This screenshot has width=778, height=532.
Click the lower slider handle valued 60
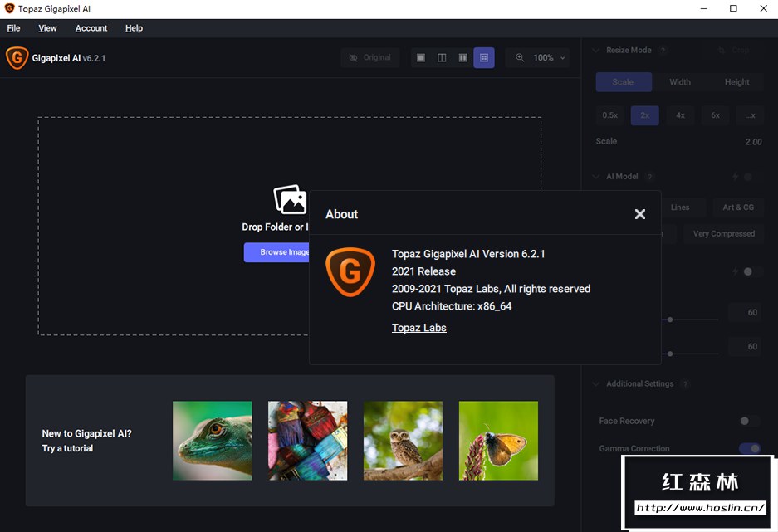670,354
